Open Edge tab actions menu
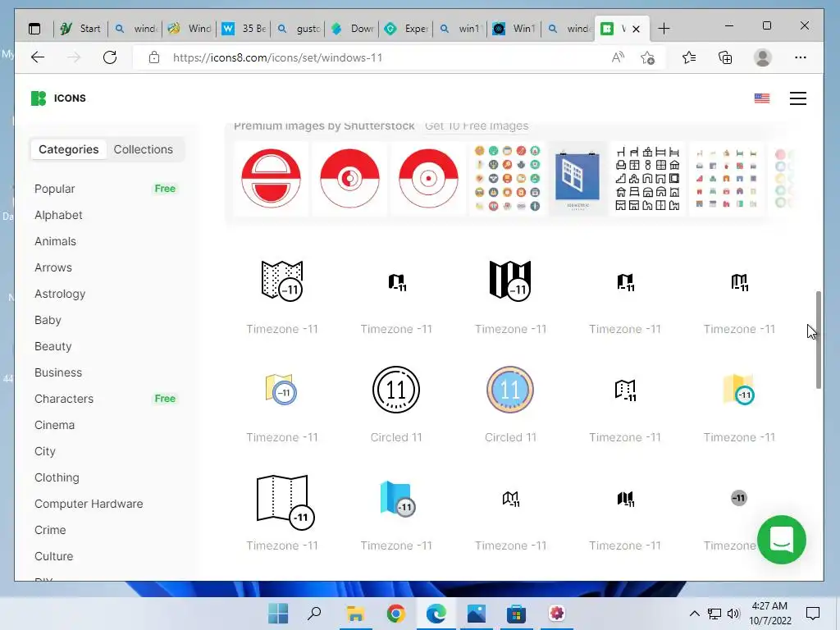The image size is (840, 630). pos(34,29)
